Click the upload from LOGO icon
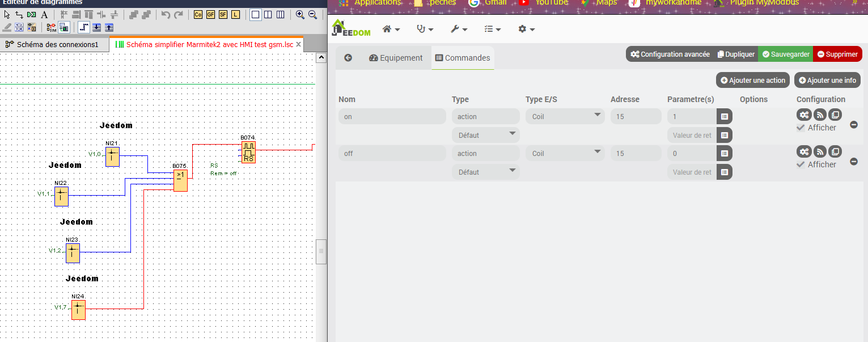The width and height of the screenshot is (868, 342). tap(109, 27)
